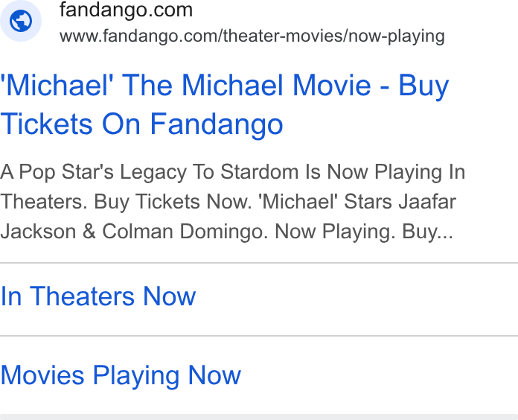Viewport: 518px width, 420px height.
Task: Click the 'Jackson & Colman Domingo' snippet line
Action: click(x=226, y=231)
